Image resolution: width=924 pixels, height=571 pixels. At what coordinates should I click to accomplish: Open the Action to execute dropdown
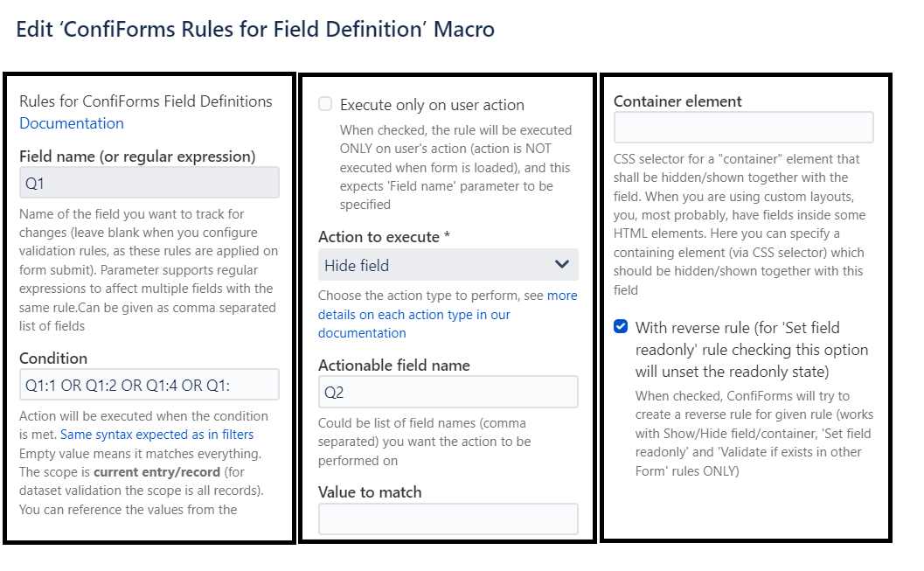(448, 264)
